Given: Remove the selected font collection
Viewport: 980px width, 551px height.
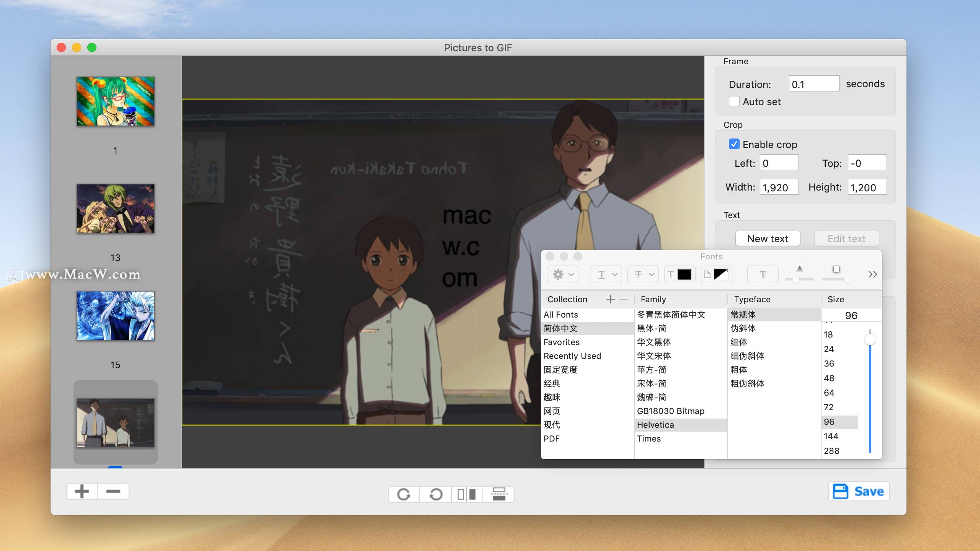Looking at the screenshot, I should pos(624,299).
